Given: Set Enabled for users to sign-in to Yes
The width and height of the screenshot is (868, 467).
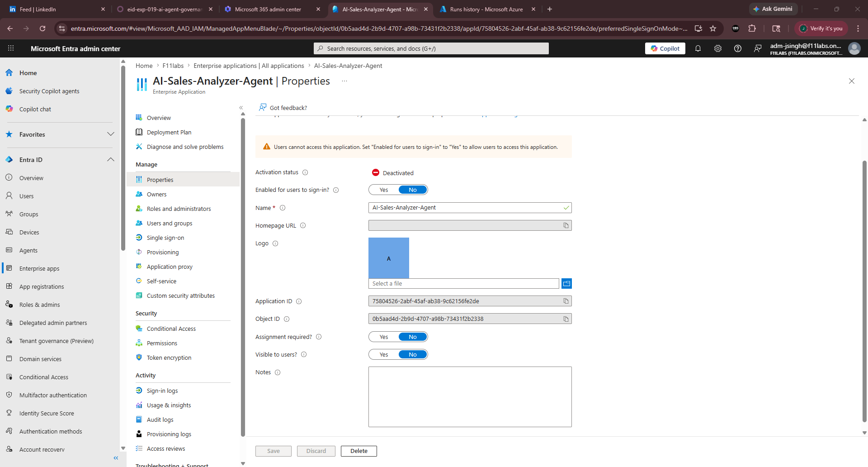Looking at the screenshot, I should (x=384, y=190).
